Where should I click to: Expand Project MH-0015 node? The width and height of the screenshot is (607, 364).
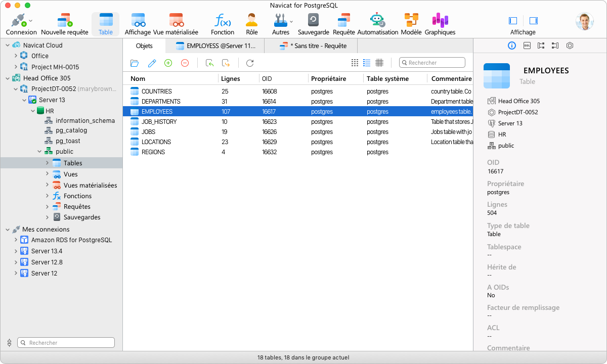16,67
